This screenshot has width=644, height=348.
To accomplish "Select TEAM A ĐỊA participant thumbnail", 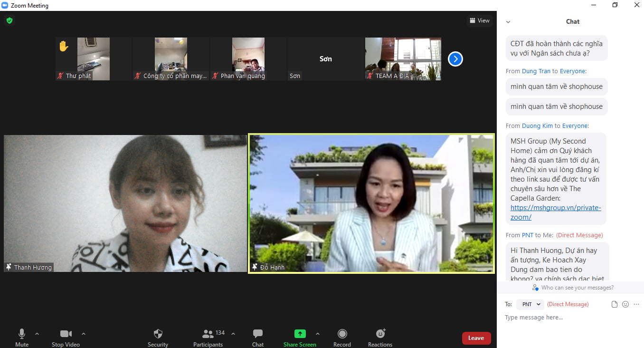I will [x=403, y=59].
